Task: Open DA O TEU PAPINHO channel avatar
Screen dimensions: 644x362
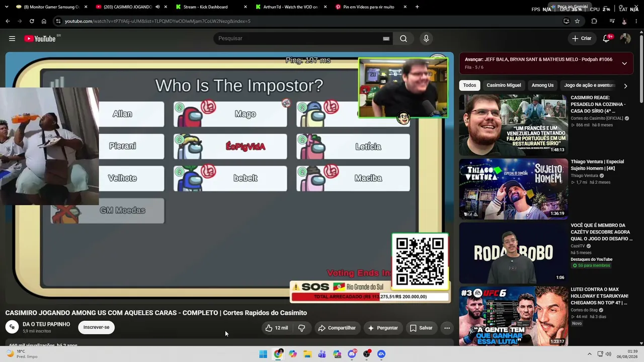Action: (x=12, y=327)
